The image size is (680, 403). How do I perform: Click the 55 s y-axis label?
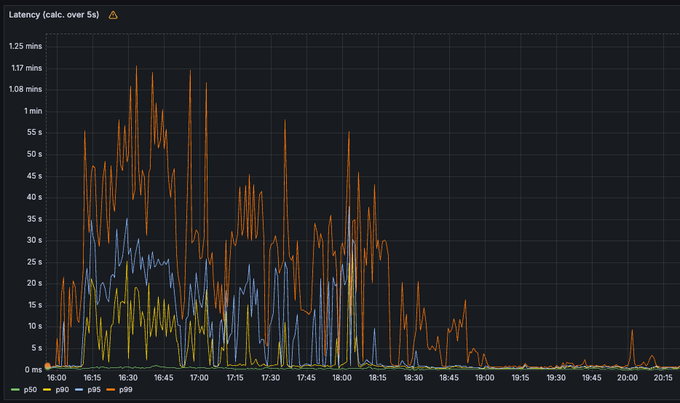tap(35, 132)
